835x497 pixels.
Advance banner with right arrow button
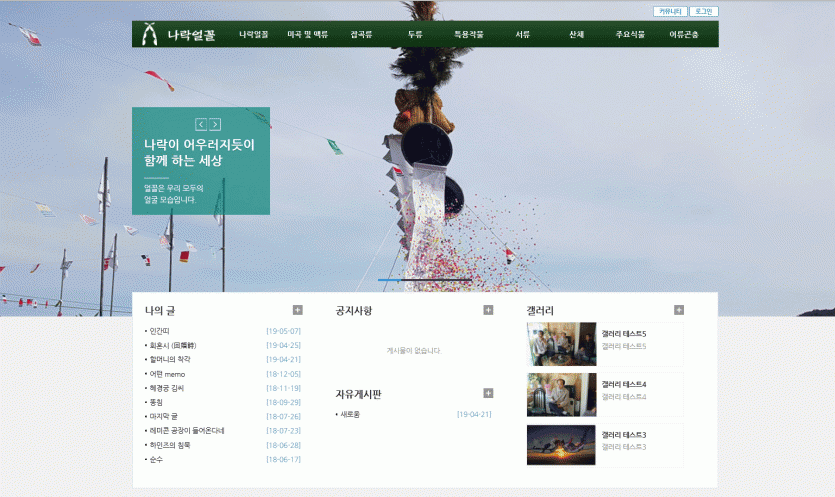[x=215, y=124]
